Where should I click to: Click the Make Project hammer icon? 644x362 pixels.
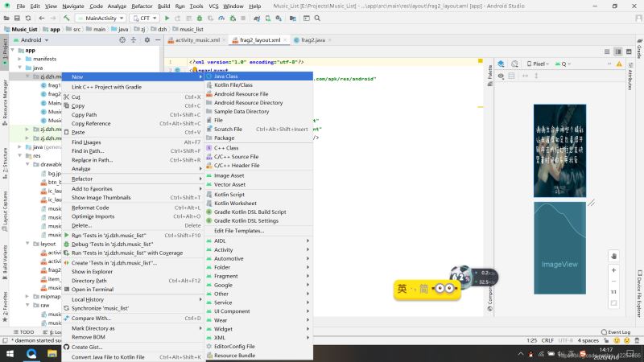click(68, 17)
